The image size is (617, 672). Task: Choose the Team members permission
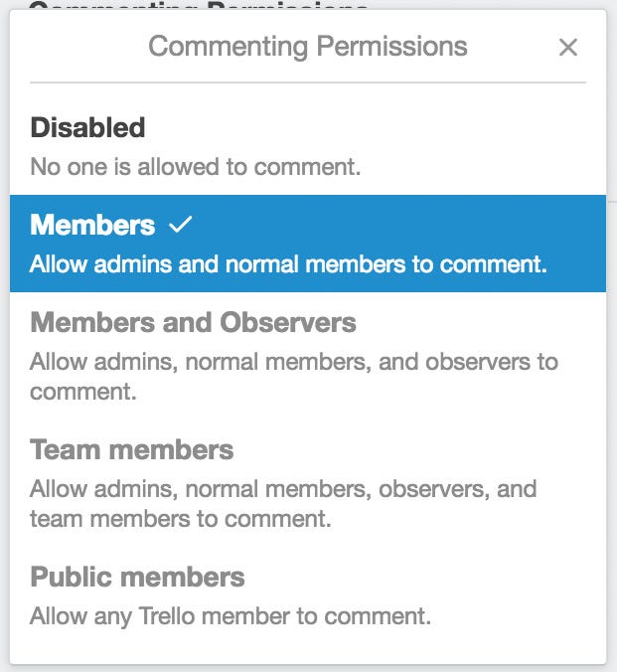coord(131,449)
